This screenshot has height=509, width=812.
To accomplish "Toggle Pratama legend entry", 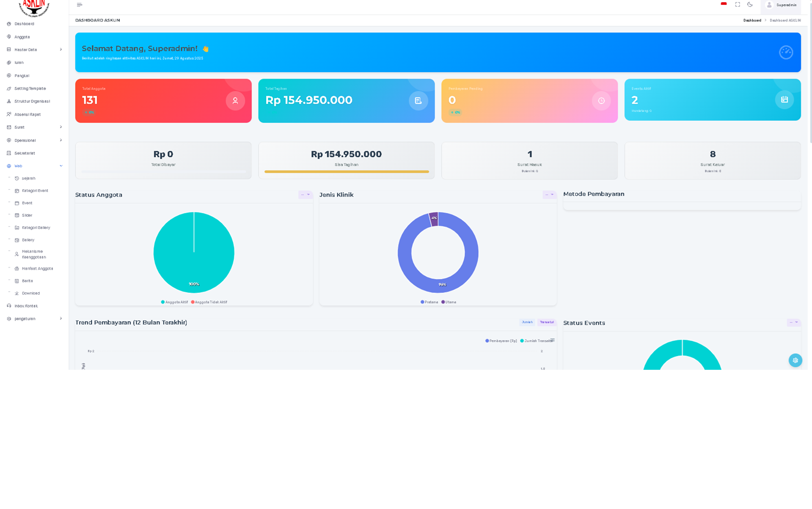I will tap(430, 302).
